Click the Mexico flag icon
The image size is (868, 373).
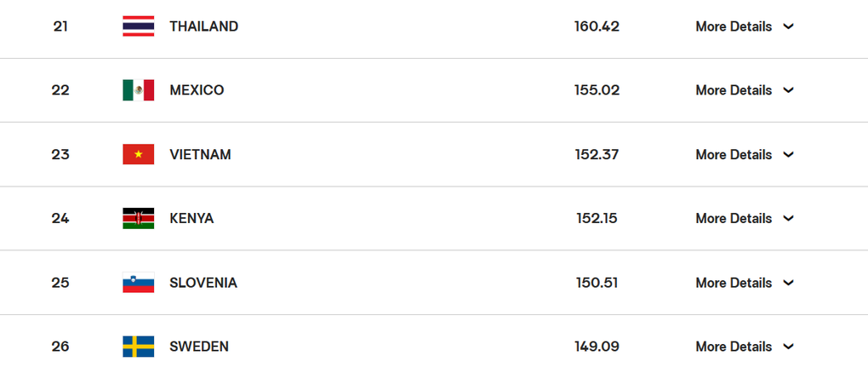click(139, 89)
